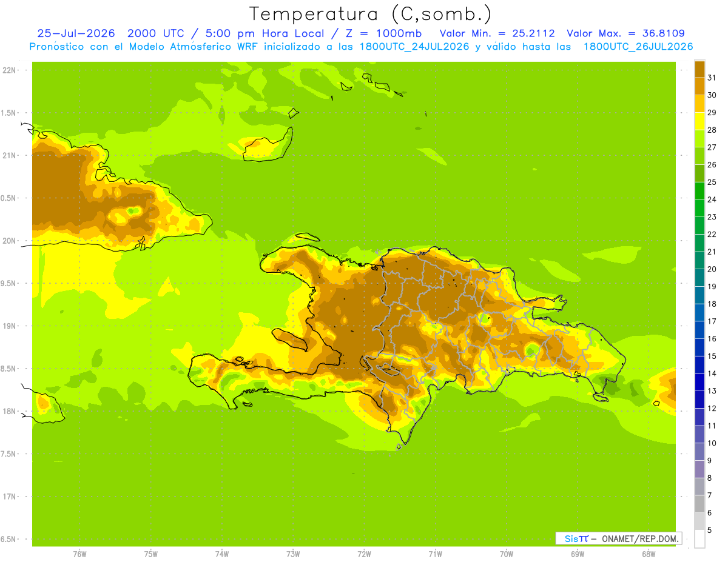Click the "Valor Max. = 36.8109" value
This screenshot has height=562, width=728.
(625, 33)
